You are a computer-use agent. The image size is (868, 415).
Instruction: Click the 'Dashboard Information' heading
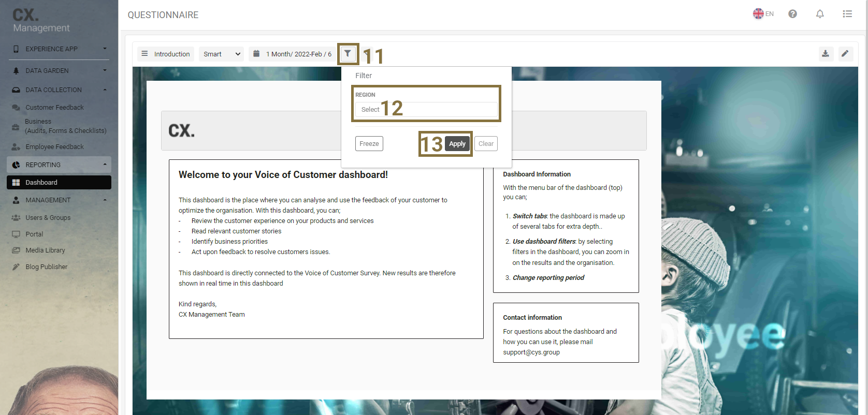coord(537,174)
